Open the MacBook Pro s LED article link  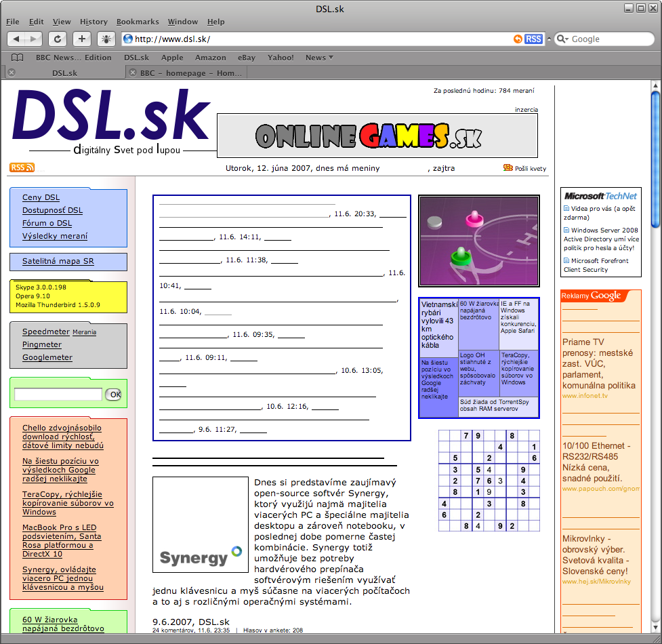click(x=62, y=540)
